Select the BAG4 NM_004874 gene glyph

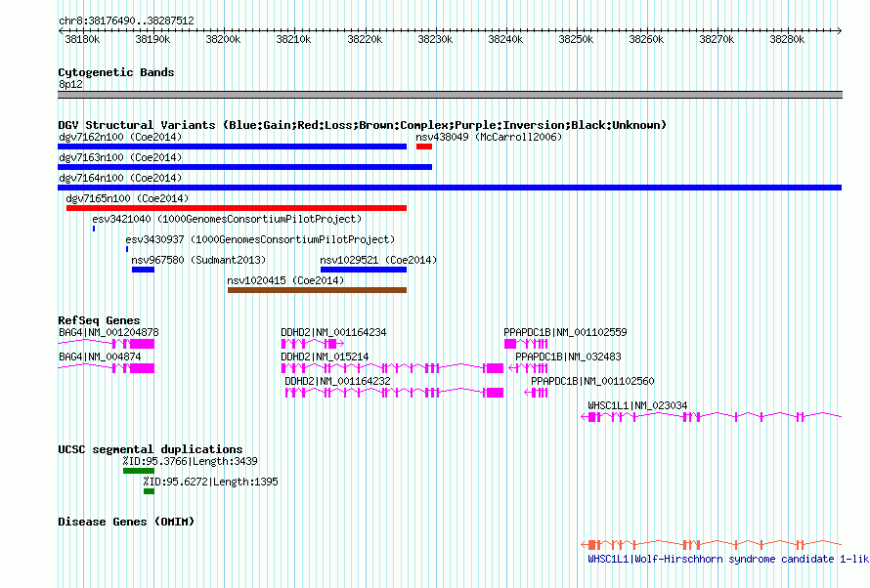point(106,368)
